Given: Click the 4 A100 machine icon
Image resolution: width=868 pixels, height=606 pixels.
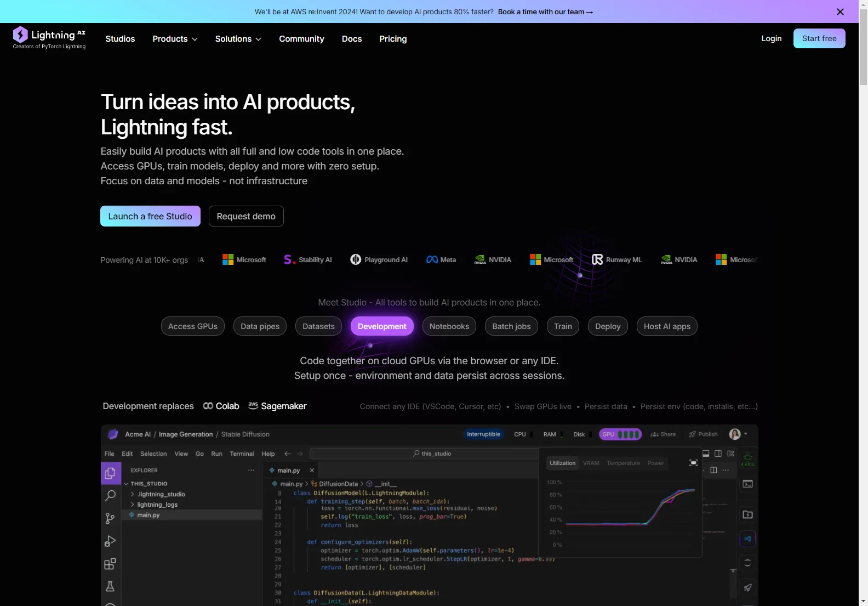Looking at the screenshot, I should tap(747, 459).
